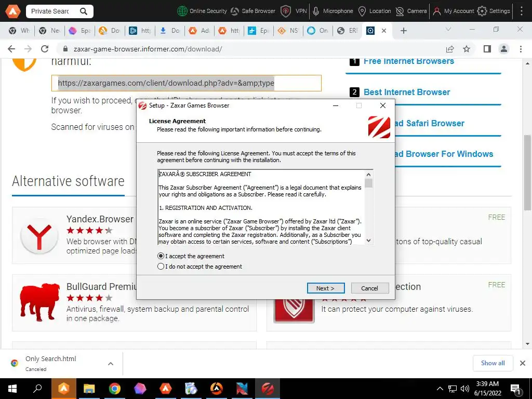Open Chrome from taskbar
This screenshot has height=399, width=532.
(x=115, y=389)
